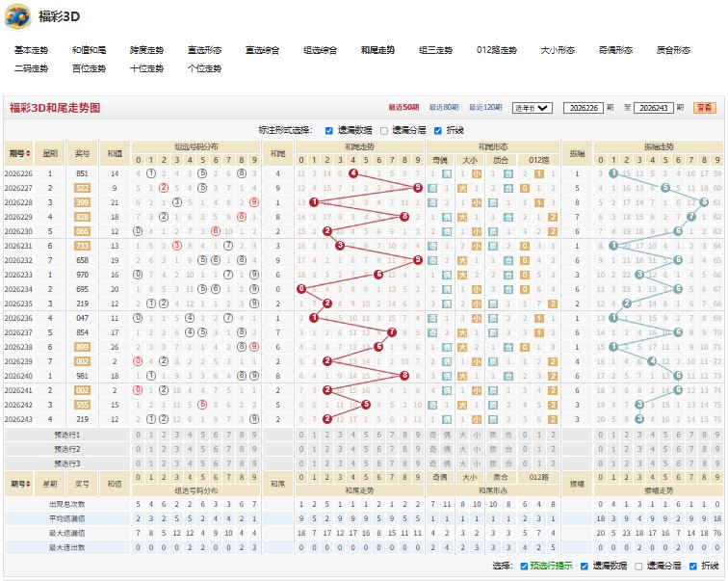Focus the start period field 2026226
Image resolution: width=728 pixels, height=581 pixels.
pyautogui.click(x=584, y=108)
